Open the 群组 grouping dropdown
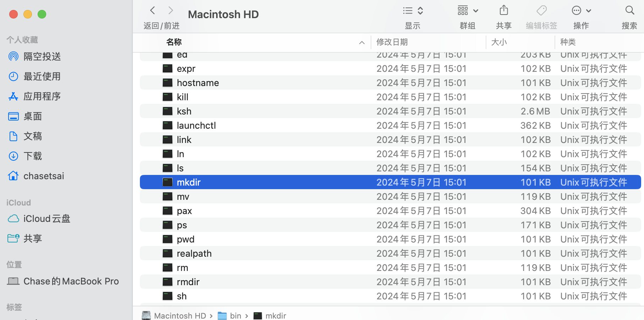Viewport: 644px width, 320px height. coord(468,11)
